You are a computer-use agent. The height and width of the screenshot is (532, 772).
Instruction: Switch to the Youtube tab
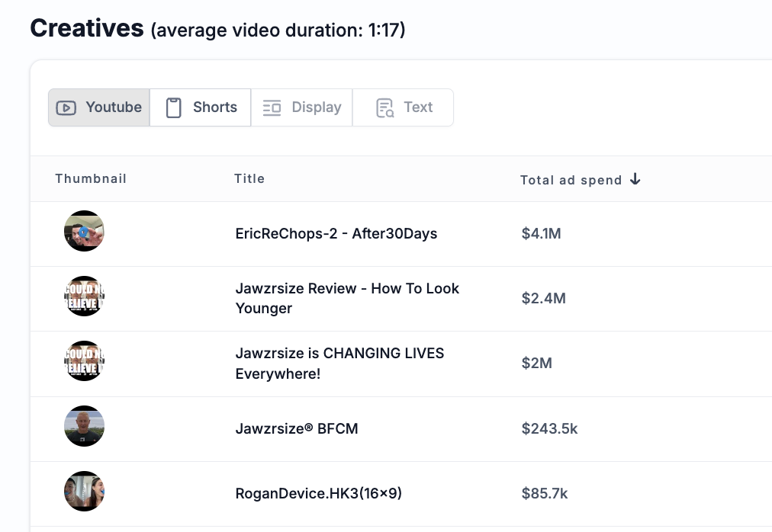99,107
